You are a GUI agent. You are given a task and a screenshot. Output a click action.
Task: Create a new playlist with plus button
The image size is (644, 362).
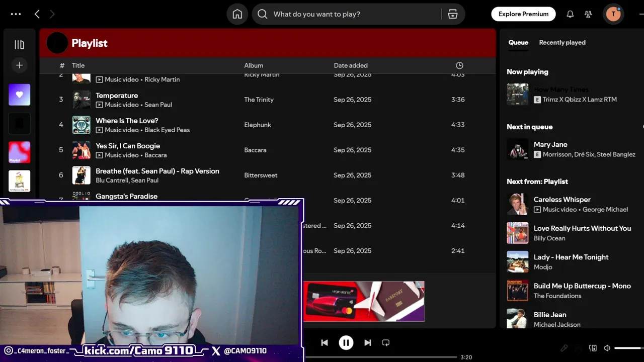coord(19,65)
